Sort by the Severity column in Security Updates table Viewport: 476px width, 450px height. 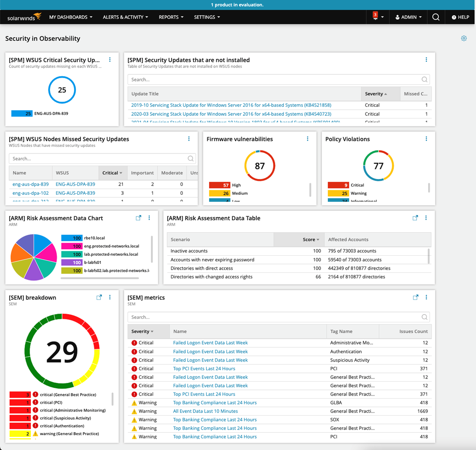[x=380, y=94]
